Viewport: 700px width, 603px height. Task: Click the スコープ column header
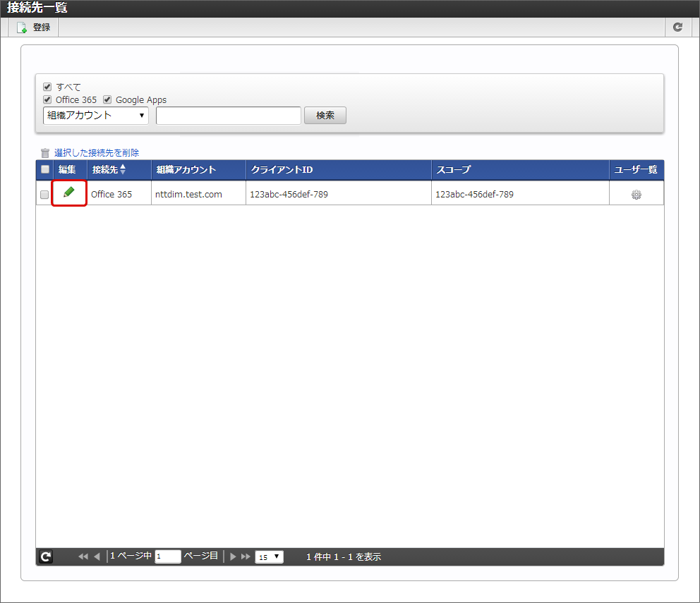520,169
